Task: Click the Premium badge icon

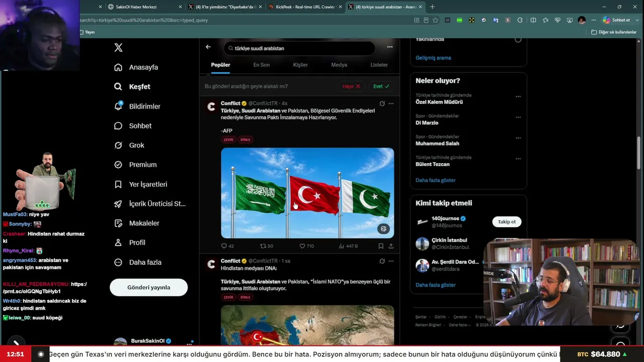Action: tap(118, 164)
